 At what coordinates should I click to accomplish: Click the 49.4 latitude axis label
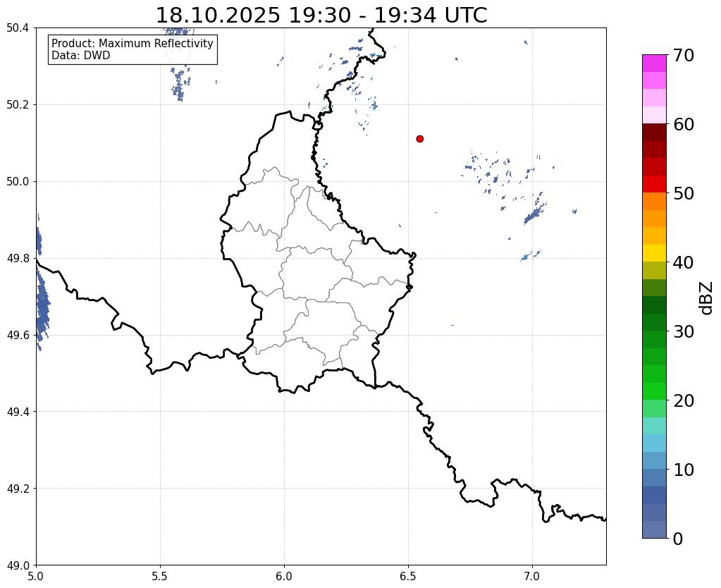18,411
